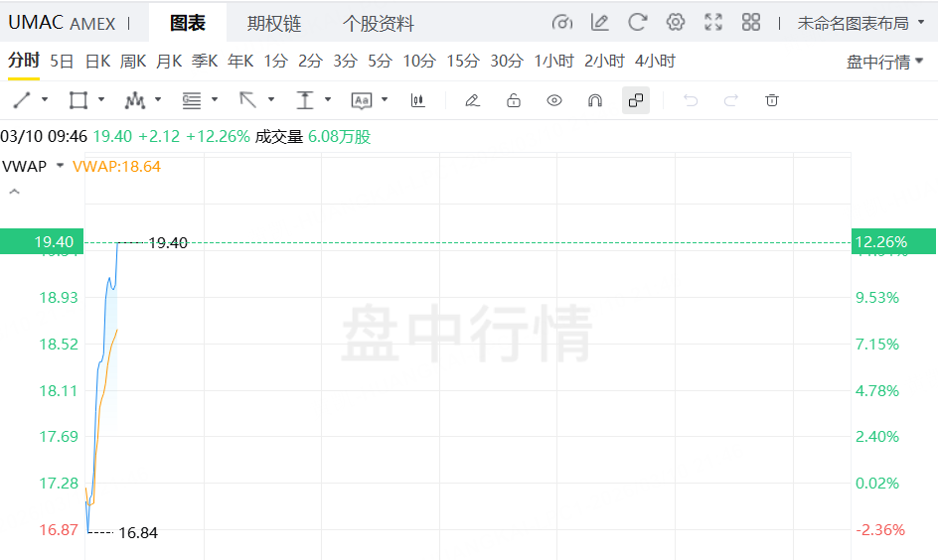Choose the text annotation tool
Image resolution: width=938 pixels, height=560 pixels.
tap(362, 100)
